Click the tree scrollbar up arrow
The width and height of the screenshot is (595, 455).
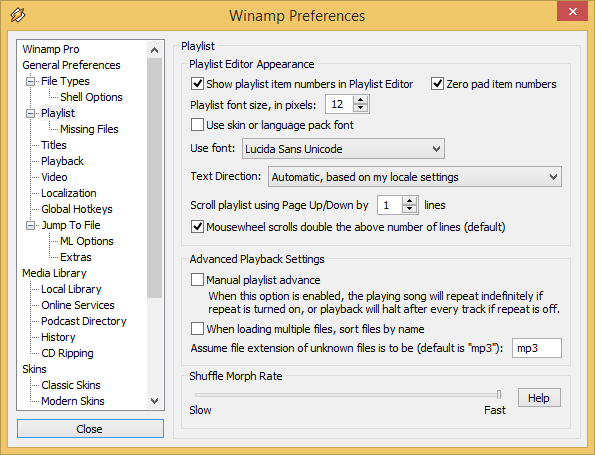[154, 50]
